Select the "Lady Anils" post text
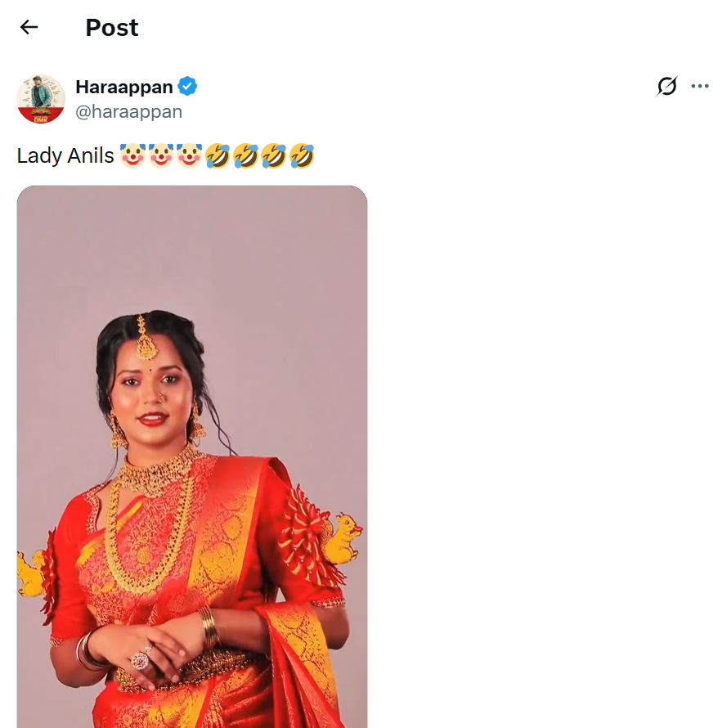The height and width of the screenshot is (728, 727). point(65,155)
